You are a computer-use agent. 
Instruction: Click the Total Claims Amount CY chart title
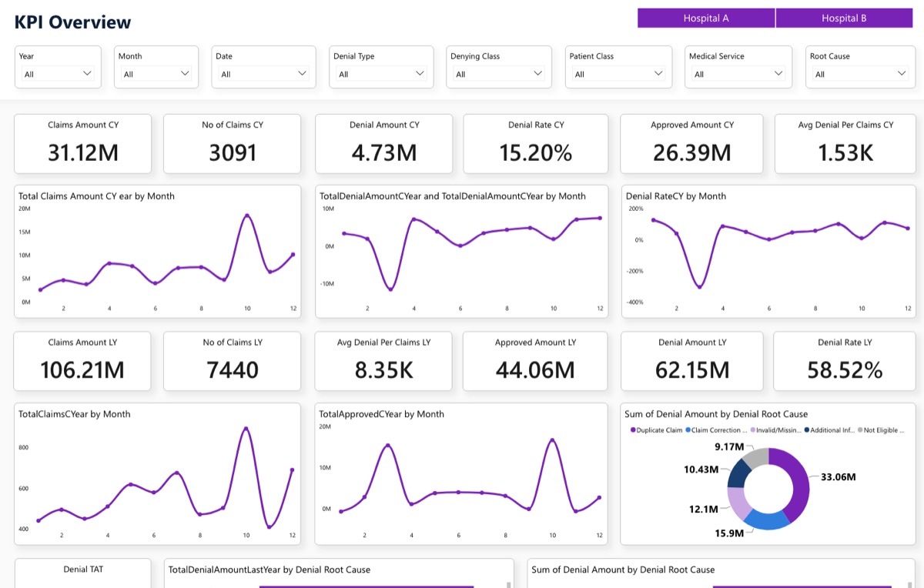[x=96, y=196]
